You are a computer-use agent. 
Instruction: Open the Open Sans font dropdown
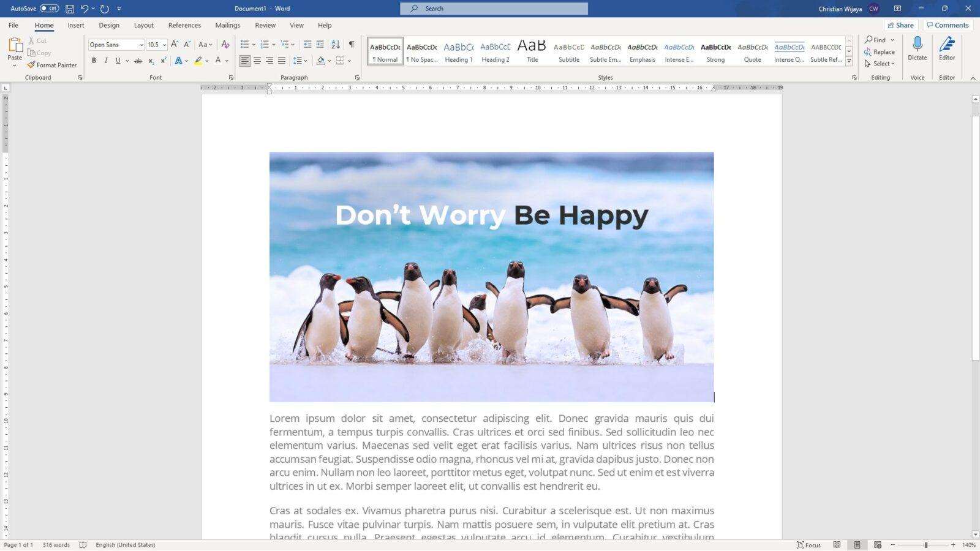[x=141, y=44]
